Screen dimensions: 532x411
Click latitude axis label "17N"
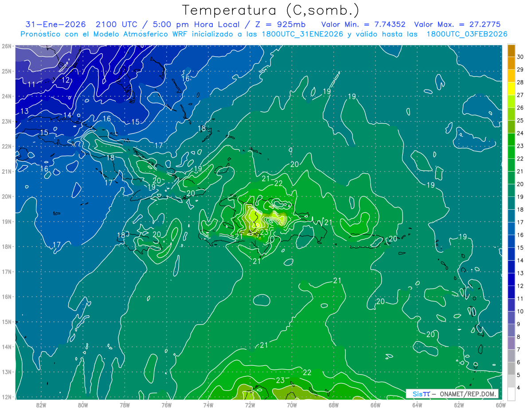(7, 272)
